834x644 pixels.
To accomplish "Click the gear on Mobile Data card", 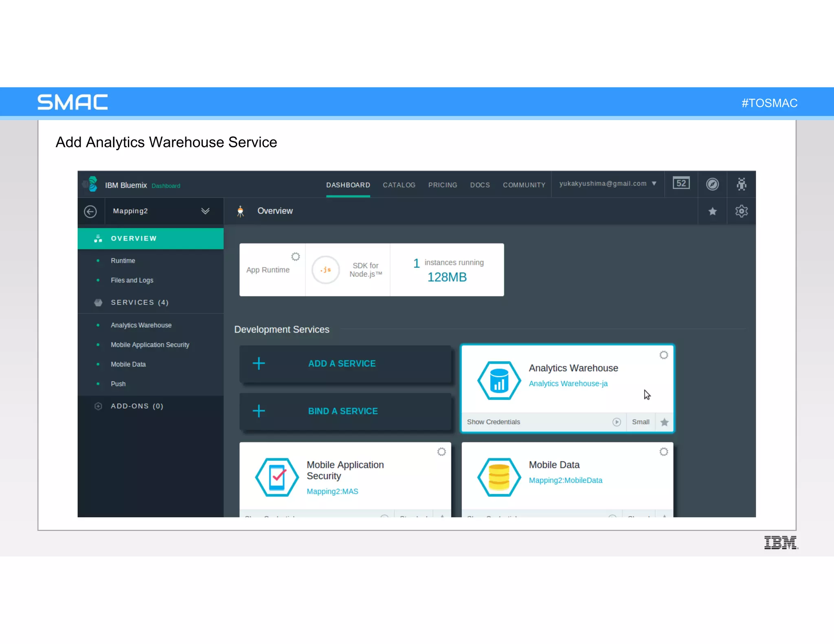I will click(x=664, y=452).
